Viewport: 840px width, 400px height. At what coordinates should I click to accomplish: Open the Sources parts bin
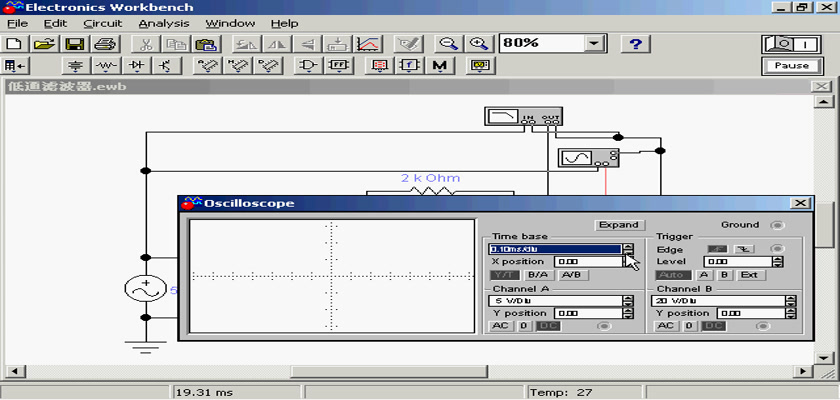(x=76, y=66)
